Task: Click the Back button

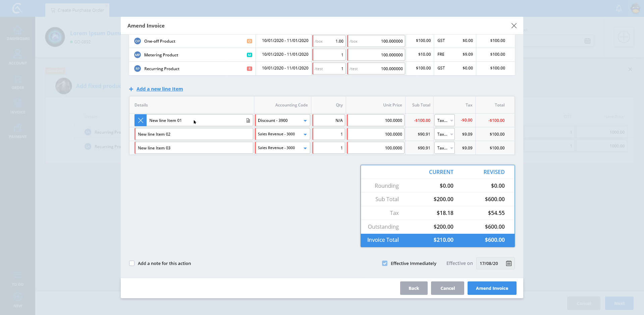Action: pyautogui.click(x=414, y=288)
